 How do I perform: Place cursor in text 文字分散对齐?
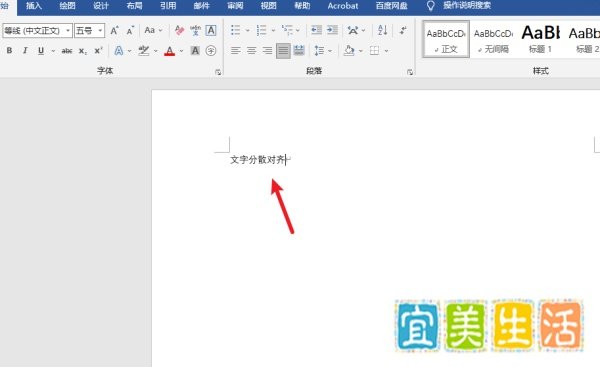258,160
